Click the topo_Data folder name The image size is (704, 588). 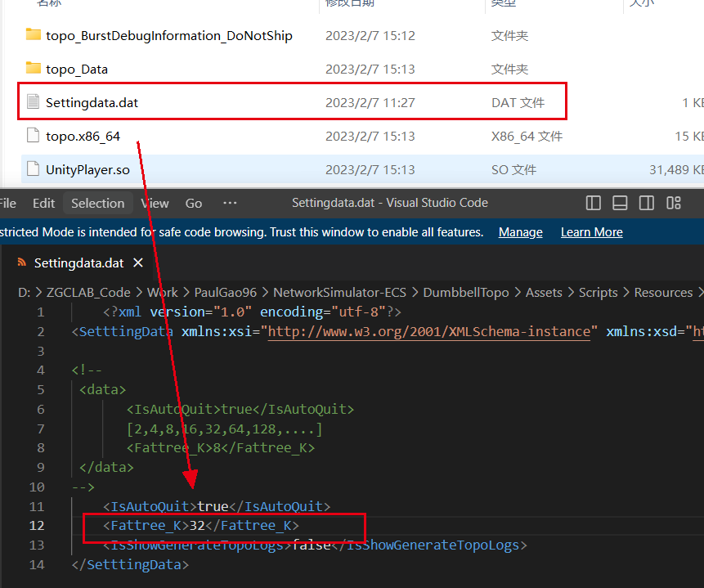coord(77,70)
